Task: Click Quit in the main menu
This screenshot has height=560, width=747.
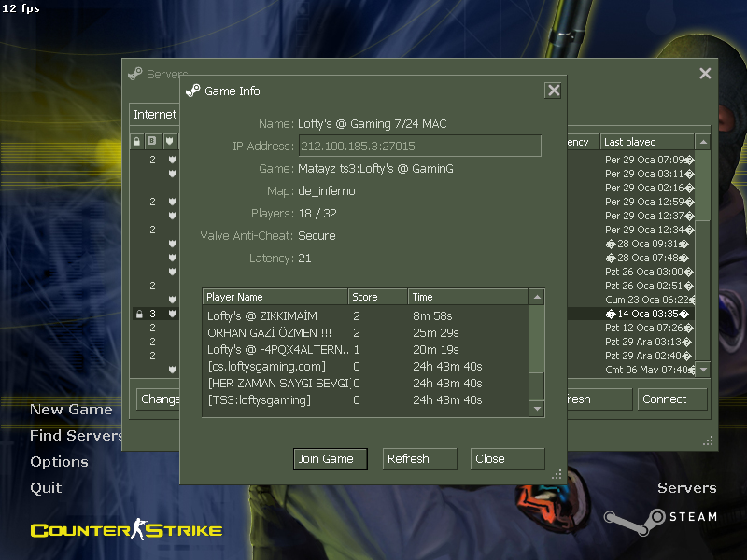Action: coord(46,487)
